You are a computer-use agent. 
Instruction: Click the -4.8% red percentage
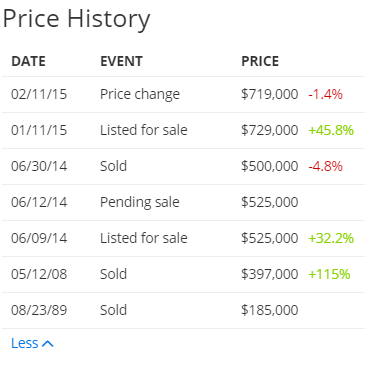tap(325, 166)
